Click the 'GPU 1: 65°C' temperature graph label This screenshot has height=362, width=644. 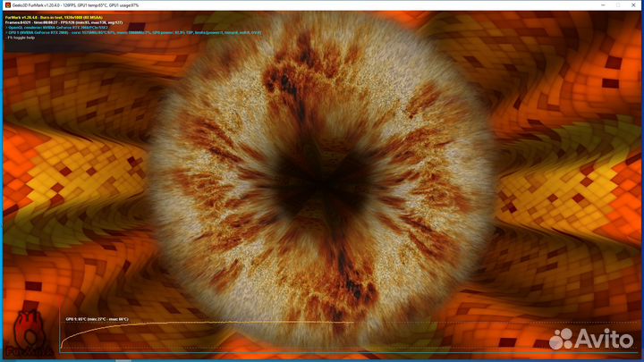(97, 319)
